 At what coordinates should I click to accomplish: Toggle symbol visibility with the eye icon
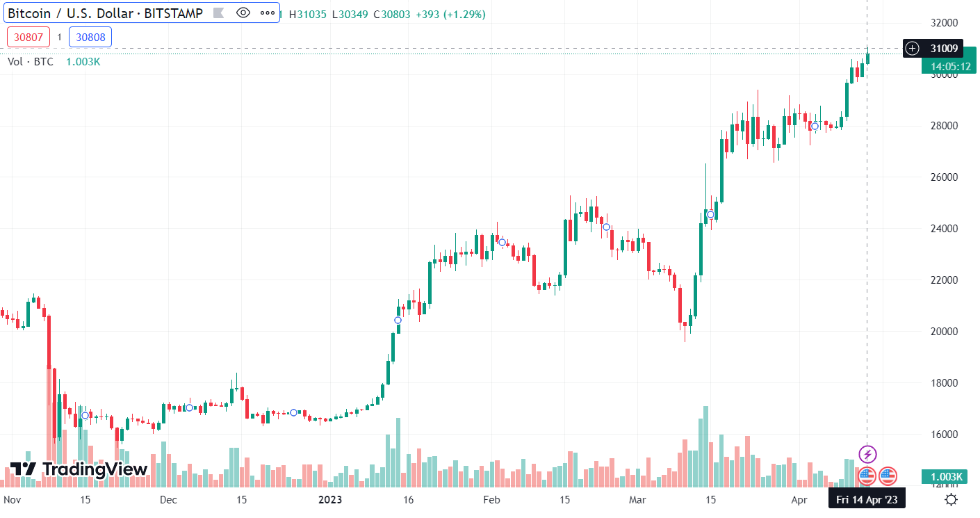pos(243,13)
